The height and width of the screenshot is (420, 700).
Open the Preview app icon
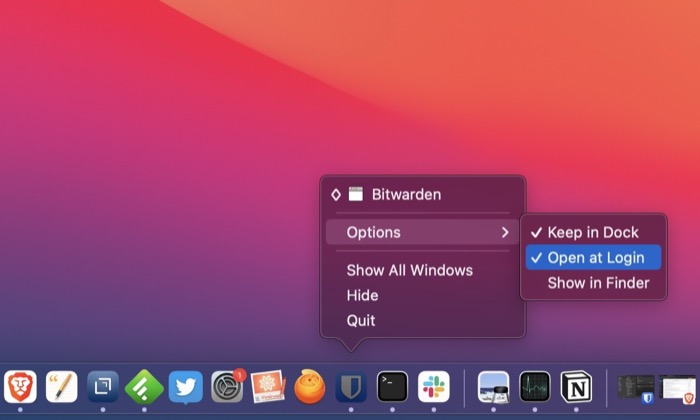494,386
